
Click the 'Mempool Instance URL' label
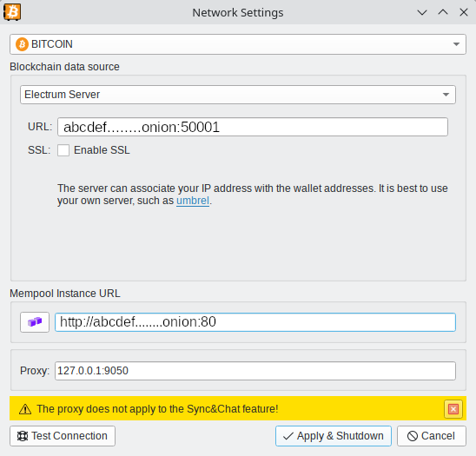click(64, 294)
